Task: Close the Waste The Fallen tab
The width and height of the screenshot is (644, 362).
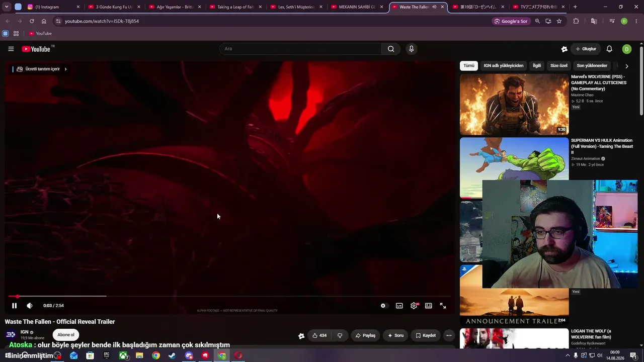Action: pyautogui.click(x=442, y=7)
